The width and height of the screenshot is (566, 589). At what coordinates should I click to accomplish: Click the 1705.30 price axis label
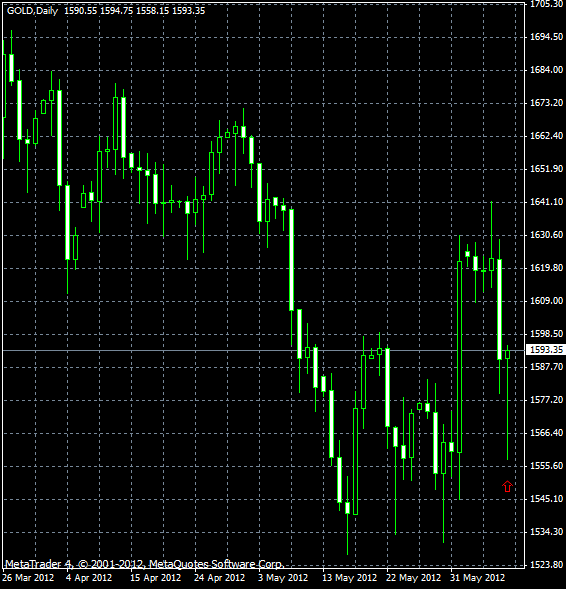[546, 4]
